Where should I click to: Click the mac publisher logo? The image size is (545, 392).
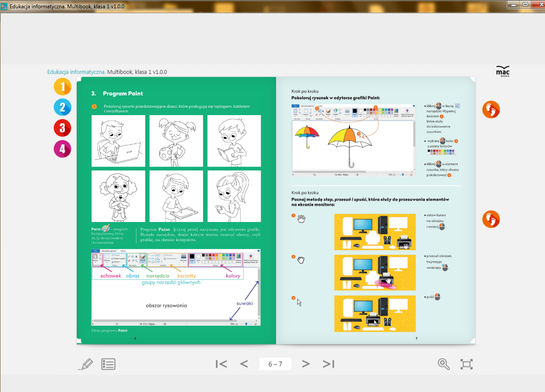click(x=503, y=72)
